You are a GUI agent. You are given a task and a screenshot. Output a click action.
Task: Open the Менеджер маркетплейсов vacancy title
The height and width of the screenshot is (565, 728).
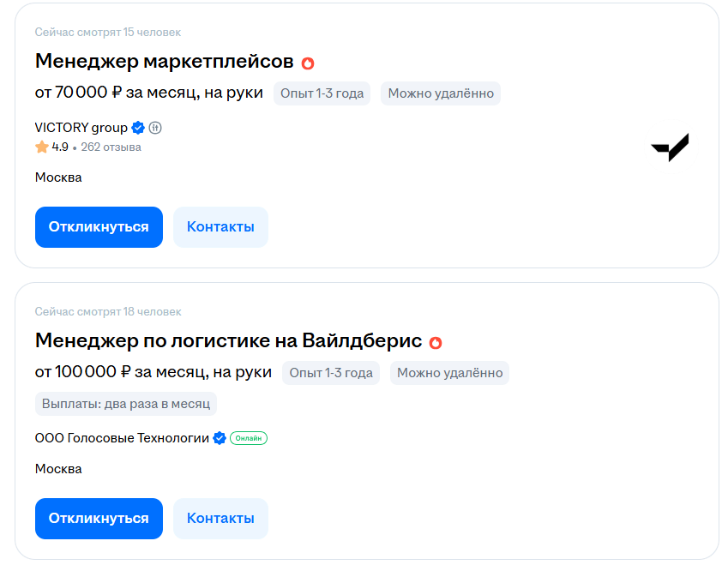pyautogui.click(x=164, y=62)
